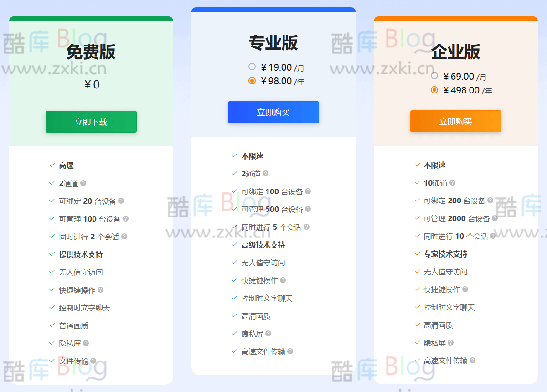
Task: Click 立即购买 for 专业版
Action: (x=273, y=112)
